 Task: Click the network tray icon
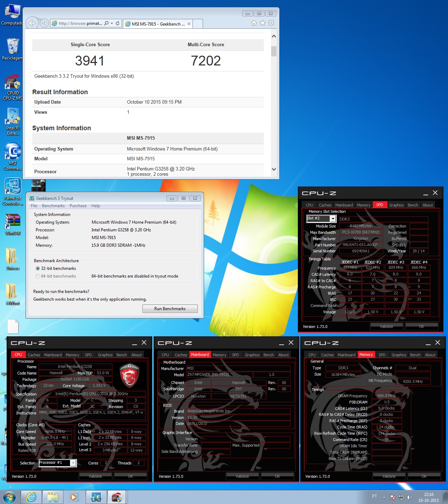(401, 497)
